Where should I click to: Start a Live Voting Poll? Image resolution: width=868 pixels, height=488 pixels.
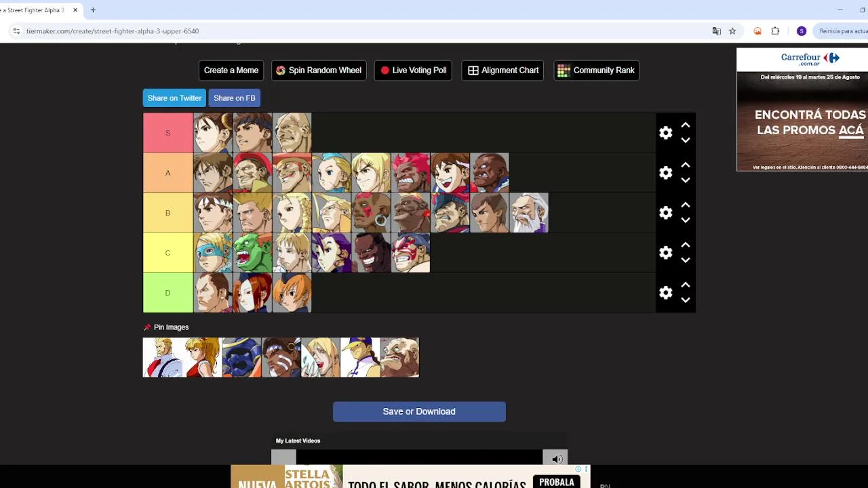click(x=414, y=70)
